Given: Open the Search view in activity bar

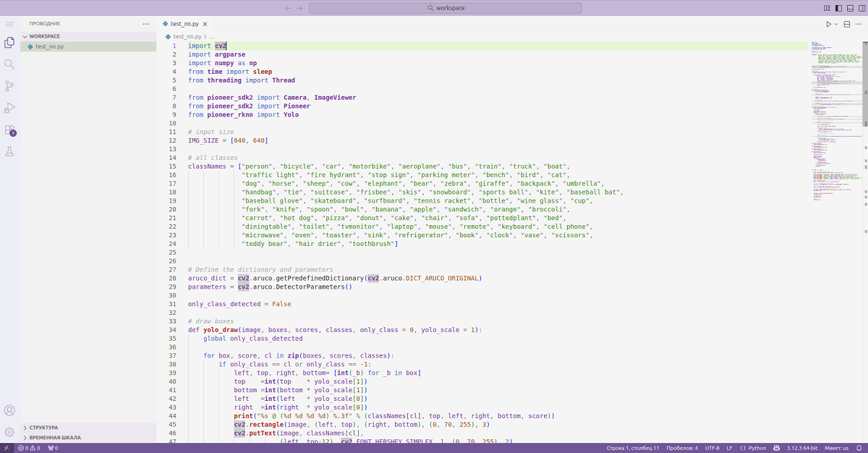Looking at the screenshot, I should [x=9, y=64].
